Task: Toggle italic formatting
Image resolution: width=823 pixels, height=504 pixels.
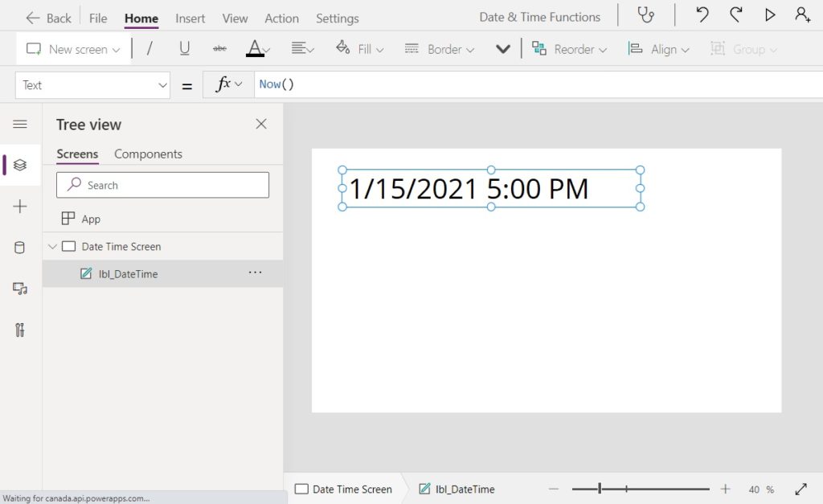Action: coord(151,48)
